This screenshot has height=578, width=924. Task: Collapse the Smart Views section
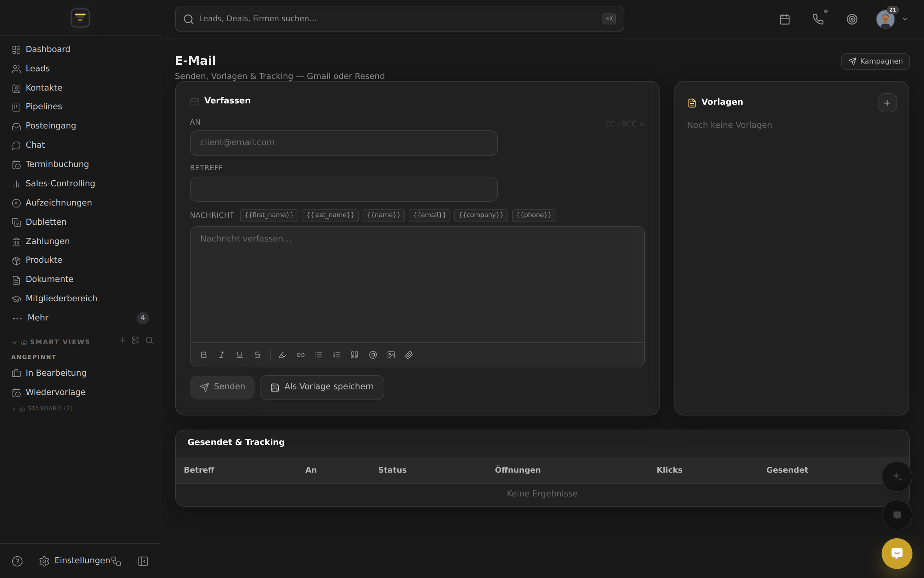point(14,342)
